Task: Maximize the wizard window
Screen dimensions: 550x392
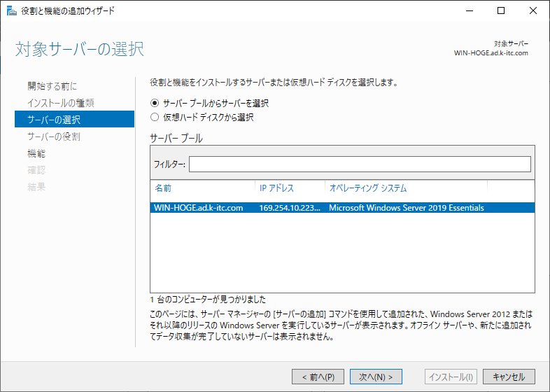Action: pos(501,11)
